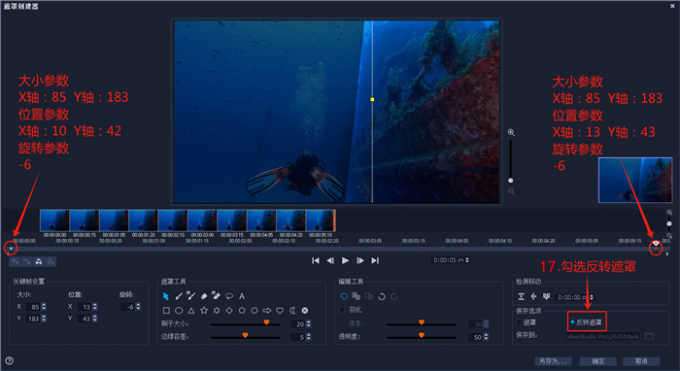Select the 遮罩 save option radio
The height and width of the screenshot is (371, 680).
point(519,322)
